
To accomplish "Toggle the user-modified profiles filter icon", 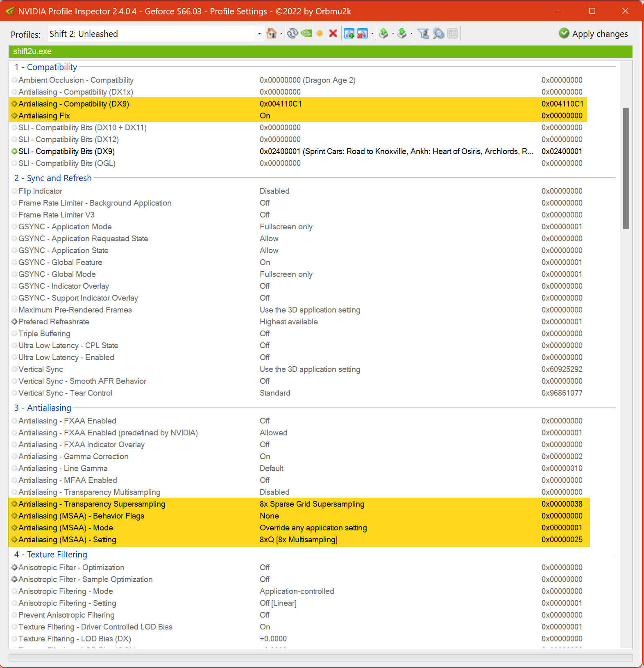I will pyautogui.click(x=424, y=34).
